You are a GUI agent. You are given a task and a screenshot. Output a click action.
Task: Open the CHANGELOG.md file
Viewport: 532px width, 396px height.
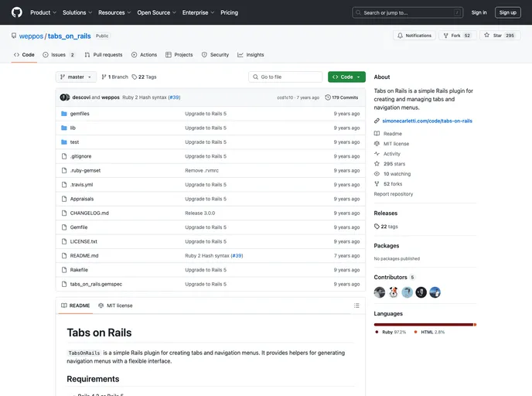[89, 213]
